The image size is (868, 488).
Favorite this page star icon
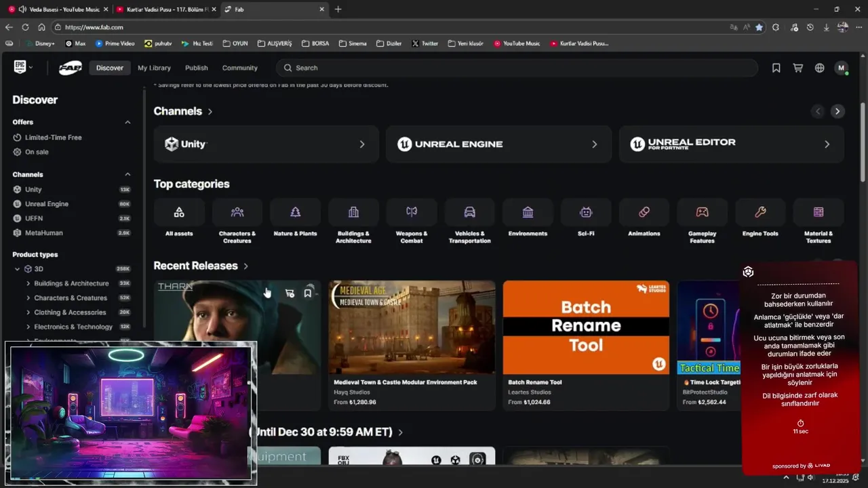click(759, 27)
